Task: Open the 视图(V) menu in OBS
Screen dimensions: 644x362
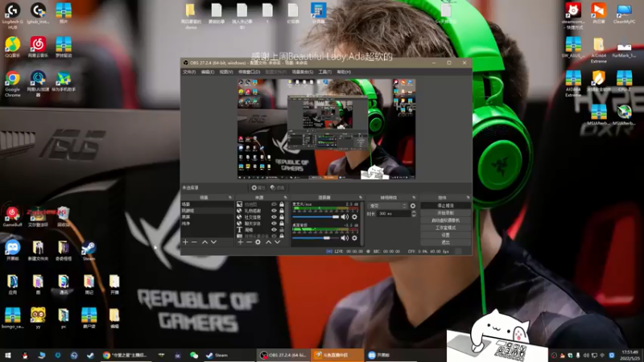Action: (x=226, y=72)
